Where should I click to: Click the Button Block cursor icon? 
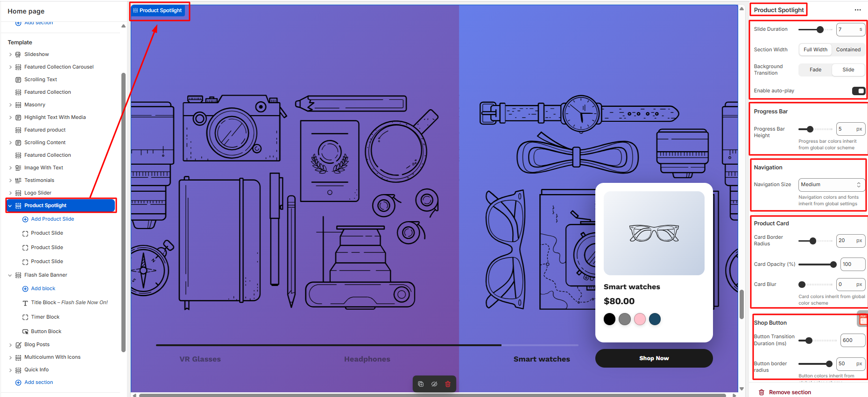pyautogui.click(x=25, y=332)
